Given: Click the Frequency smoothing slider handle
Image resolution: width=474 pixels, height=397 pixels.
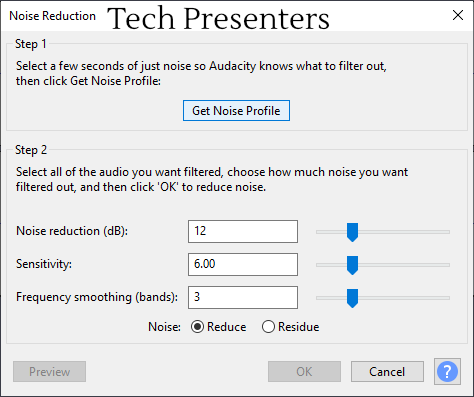Looking at the screenshot, I should (352, 298).
